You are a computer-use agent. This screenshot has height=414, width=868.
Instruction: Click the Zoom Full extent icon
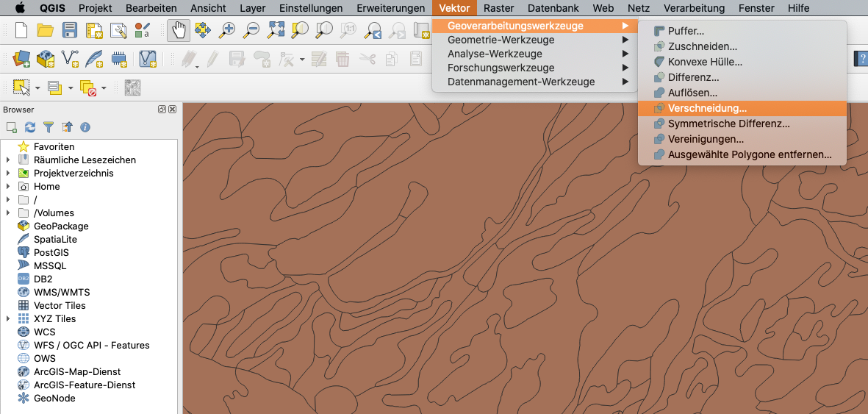point(276,30)
